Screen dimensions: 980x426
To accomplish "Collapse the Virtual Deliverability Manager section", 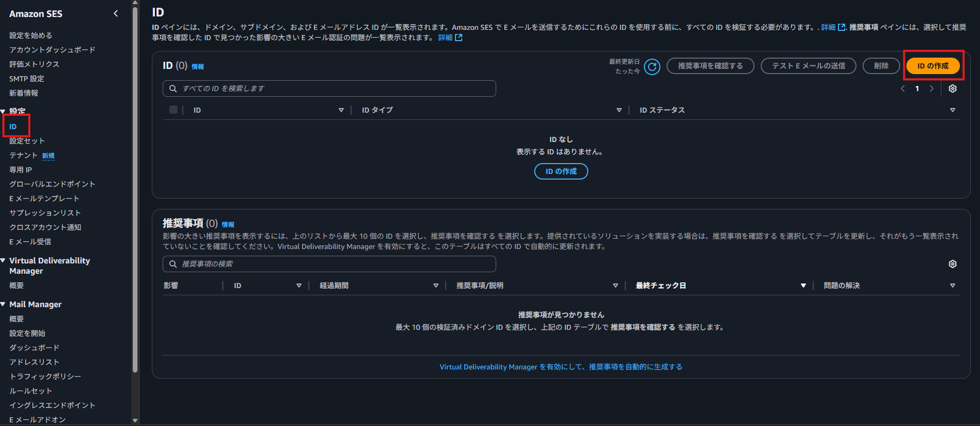I will pos(3,261).
